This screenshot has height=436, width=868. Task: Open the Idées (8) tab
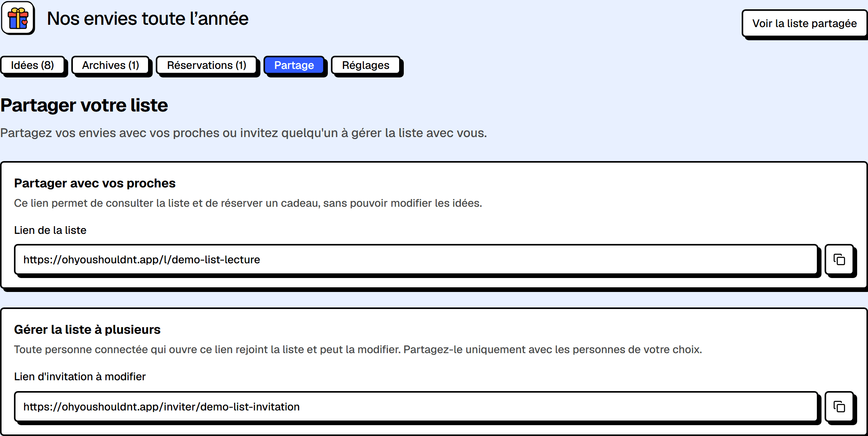tap(33, 65)
